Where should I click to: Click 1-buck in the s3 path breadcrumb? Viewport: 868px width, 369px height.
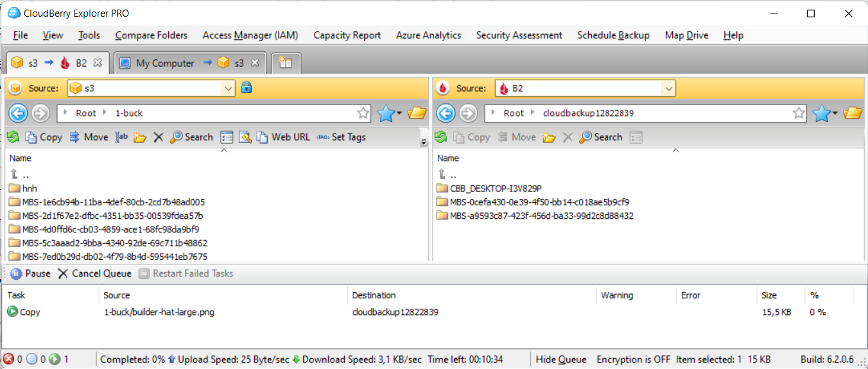tap(129, 113)
